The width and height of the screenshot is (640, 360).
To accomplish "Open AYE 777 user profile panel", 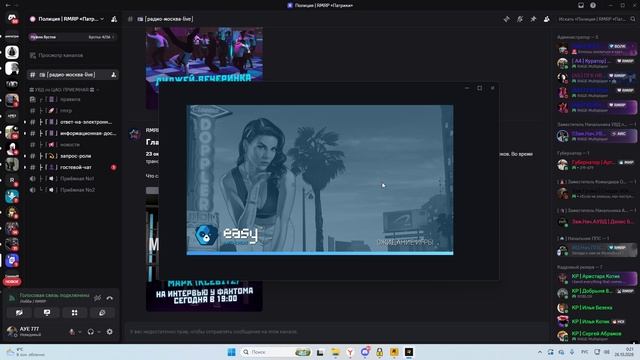I will pyautogui.click(x=35, y=331).
